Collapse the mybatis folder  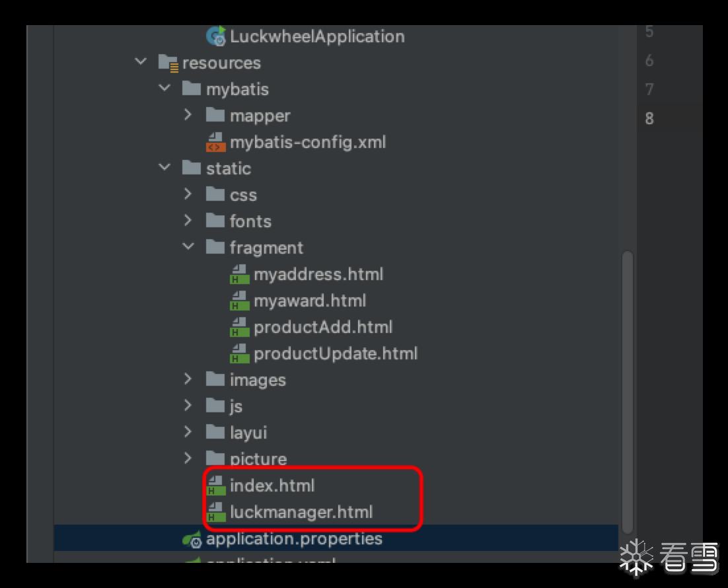(164, 89)
